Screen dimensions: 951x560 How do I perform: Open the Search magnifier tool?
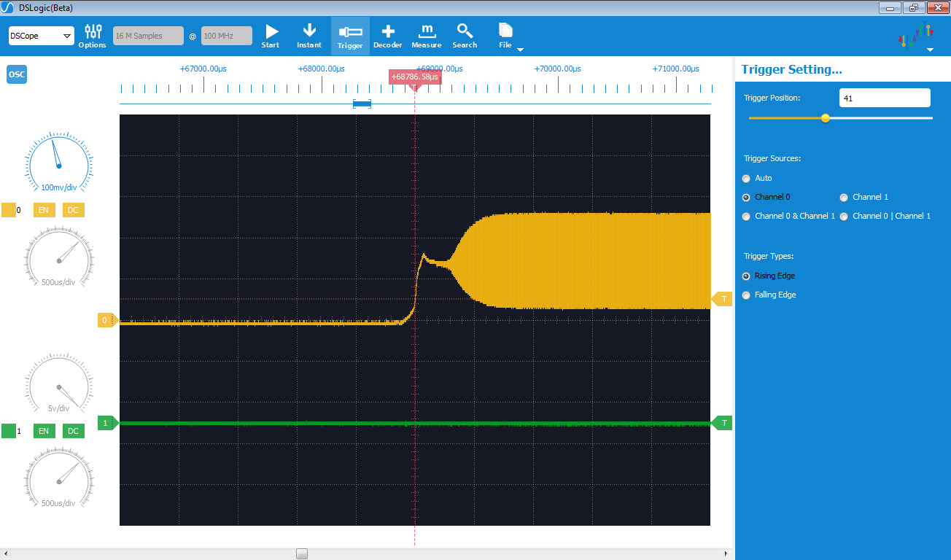coord(465,36)
